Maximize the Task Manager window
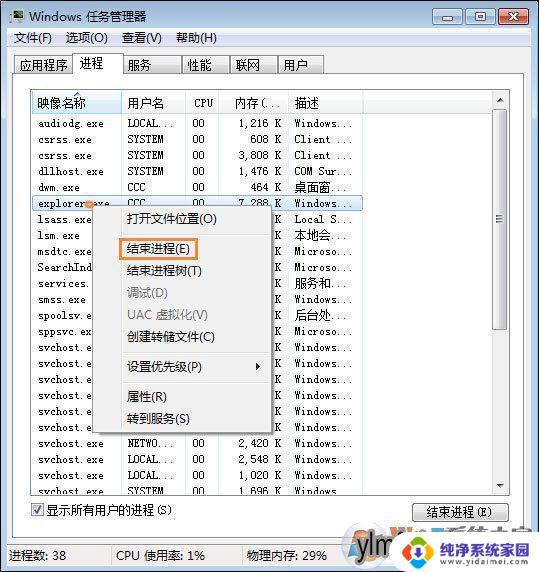The height and width of the screenshot is (572, 539). click(x=480, y=17)
